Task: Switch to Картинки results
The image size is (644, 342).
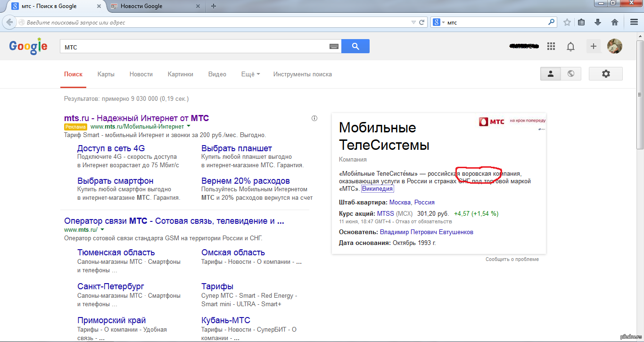Action: (181, 74)
